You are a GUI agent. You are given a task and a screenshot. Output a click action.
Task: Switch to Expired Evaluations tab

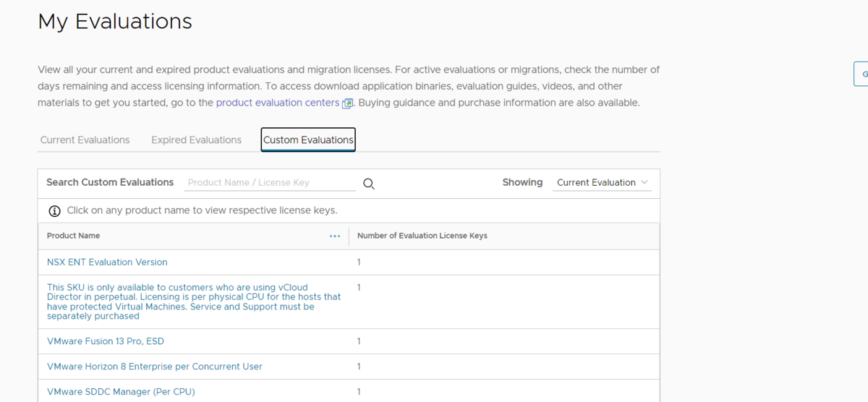(x=196, y=140)
